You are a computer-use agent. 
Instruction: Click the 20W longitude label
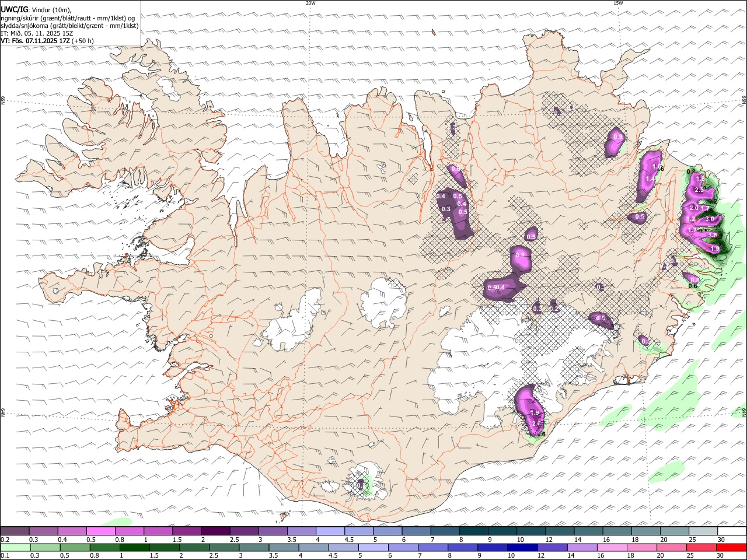pos(310,3)
